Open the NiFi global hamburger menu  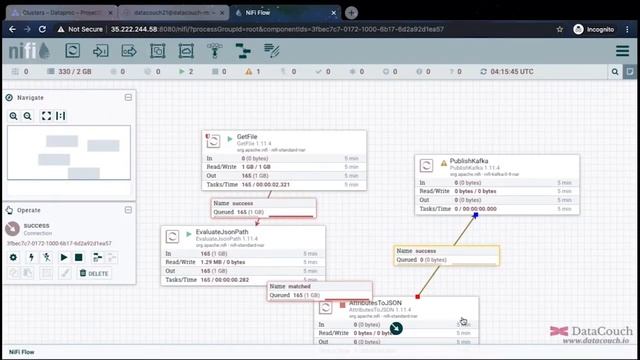pyautogui.click(x=622, y=51)
